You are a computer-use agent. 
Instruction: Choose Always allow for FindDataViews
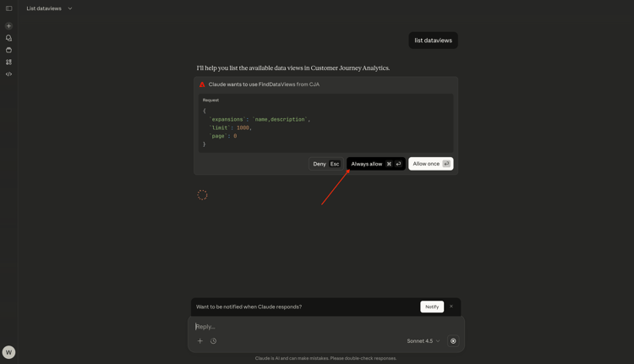(x=376, y=164)
